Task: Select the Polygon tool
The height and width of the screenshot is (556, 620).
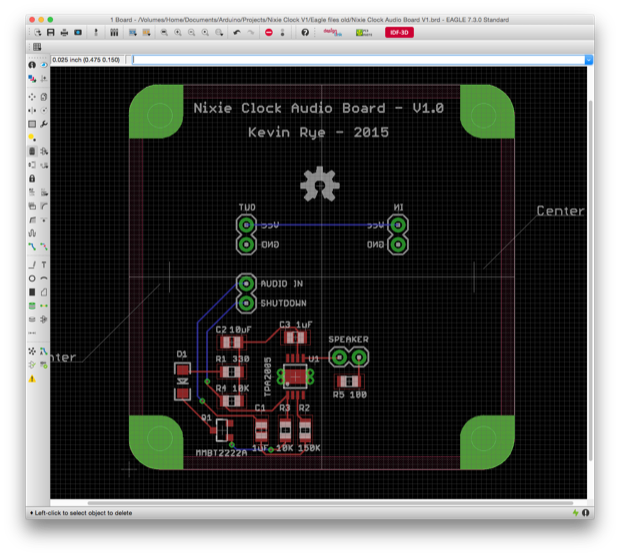Action: (x=44, y=292)
